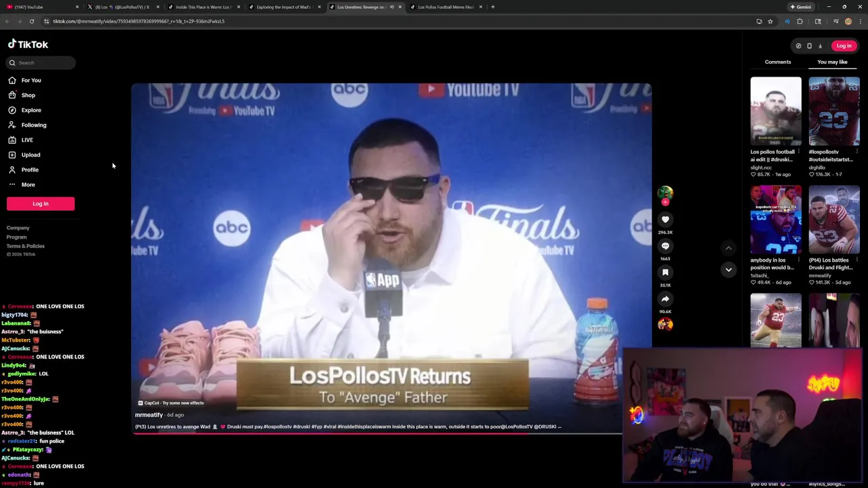Open the Los pollos football ai edit thumbnail
The width and height of the screenshot is (868, 488).
(776, 111)
